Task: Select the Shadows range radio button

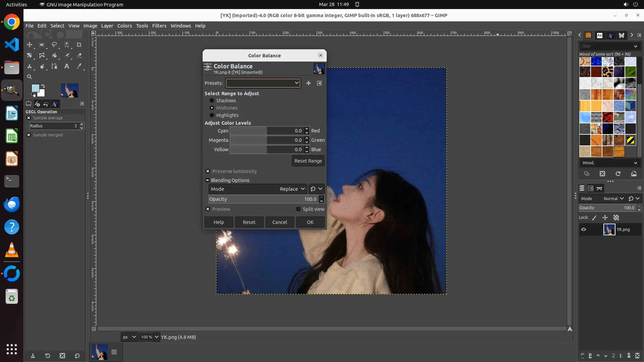Action: 212,101
